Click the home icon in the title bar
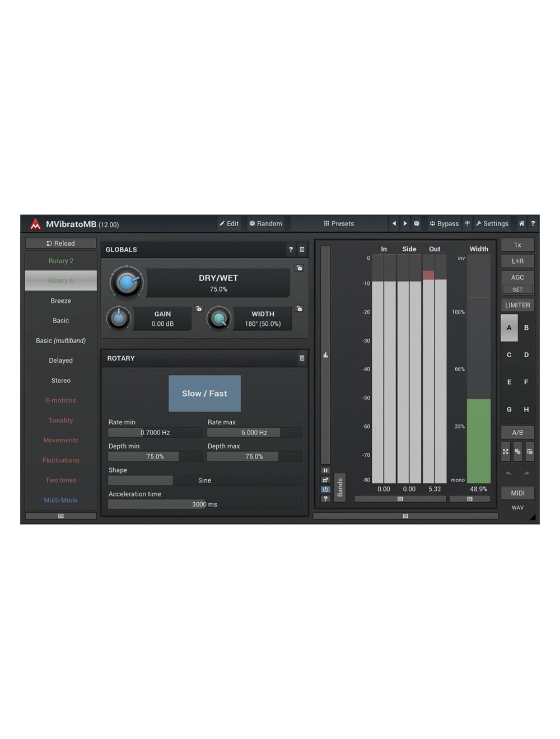560x739 pixels. (x=521, y=223)
